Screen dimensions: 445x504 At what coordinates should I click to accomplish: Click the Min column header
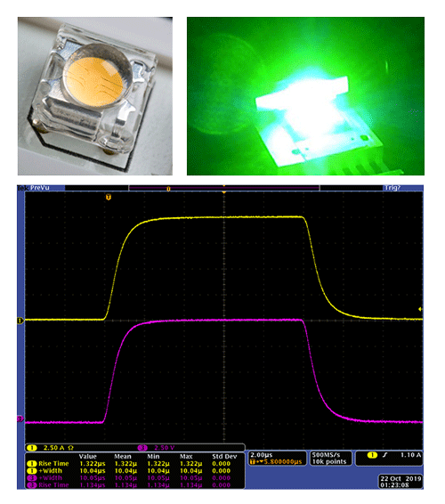tap(153, 457)
